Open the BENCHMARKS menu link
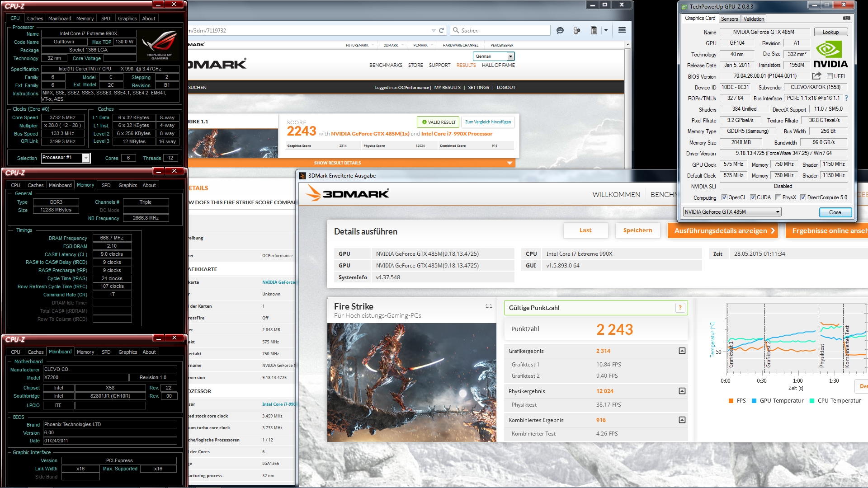This screenshot has height=488, width=868. (x=386, y=65)
